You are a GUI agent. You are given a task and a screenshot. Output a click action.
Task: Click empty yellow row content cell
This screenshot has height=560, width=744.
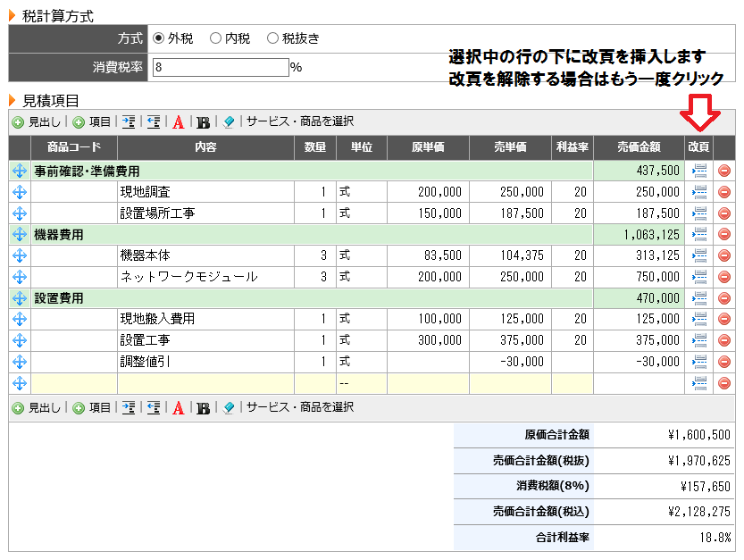[206, 383]
